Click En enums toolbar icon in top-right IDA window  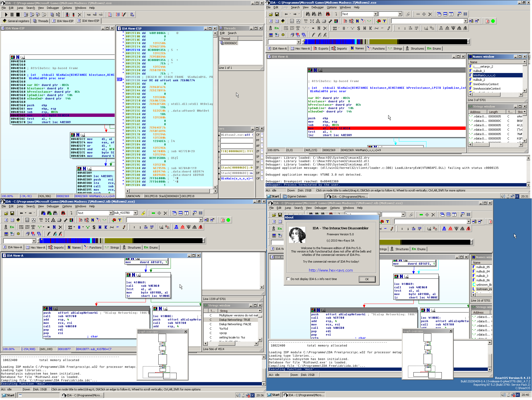[276, 28]
